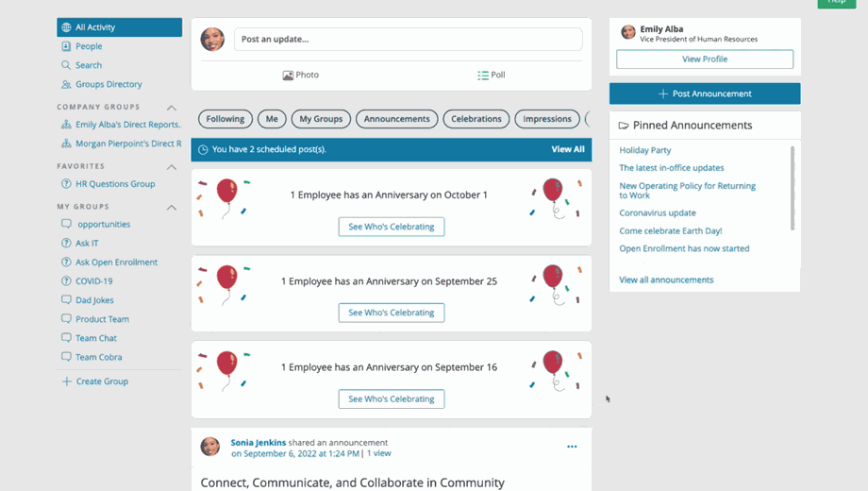
Task: Collapse the My Groups section
Action: [x=172, y=207]
